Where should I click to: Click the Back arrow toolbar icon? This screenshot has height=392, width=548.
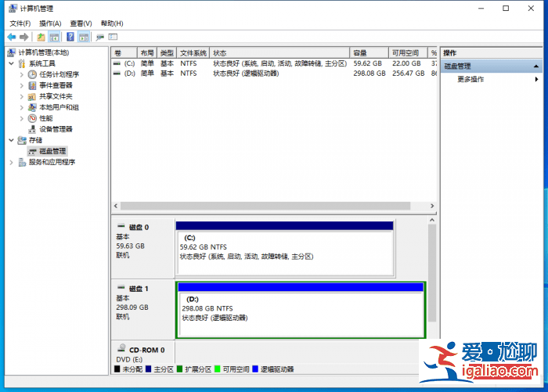12,37
